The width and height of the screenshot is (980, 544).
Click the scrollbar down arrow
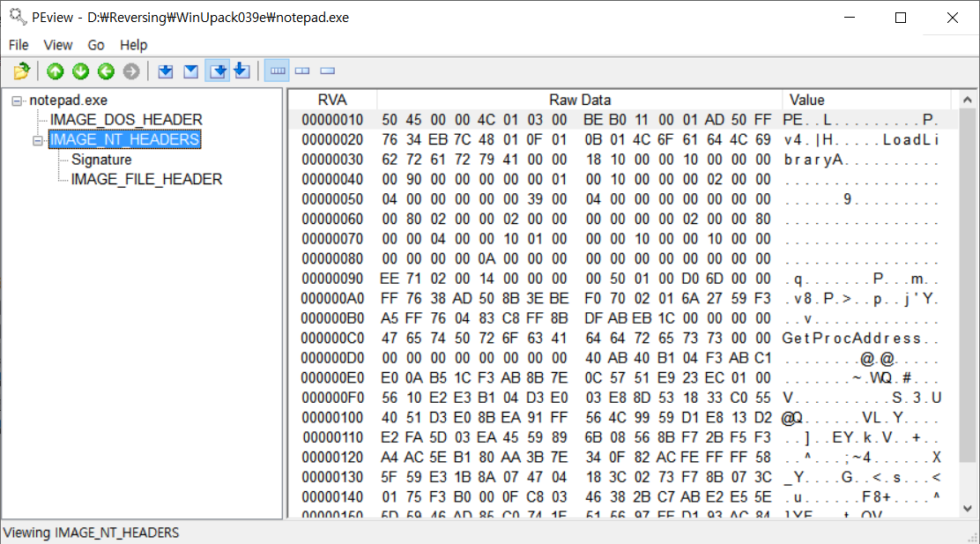(x=968, y=509)
